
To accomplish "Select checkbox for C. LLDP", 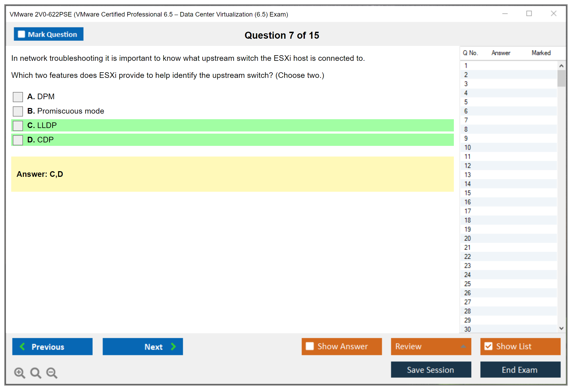I will tap(18, 126).
